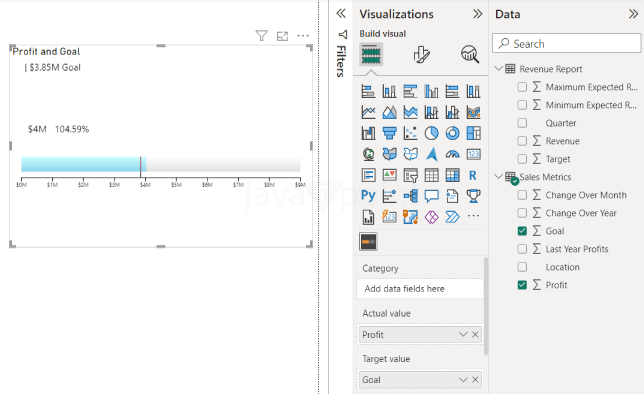Screen dimensions: 644x394
Task: Click the bullet chart blue bar
Action: click(83, 164)
